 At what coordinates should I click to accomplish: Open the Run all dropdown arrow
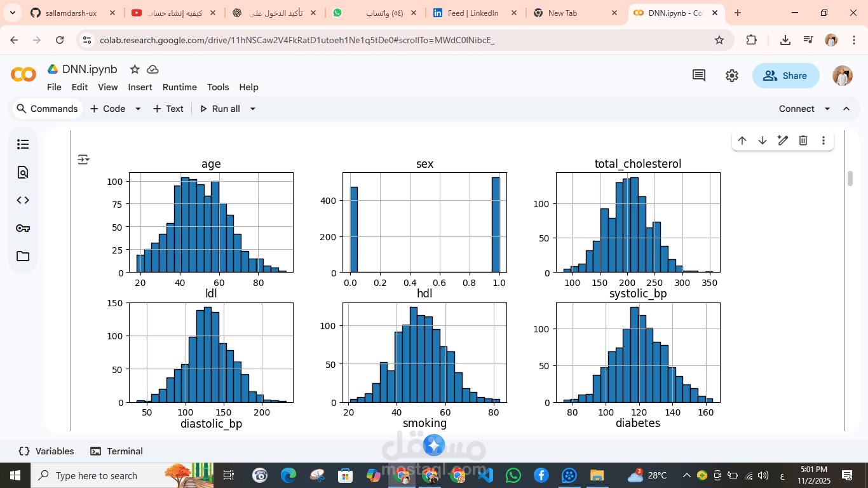252,109
